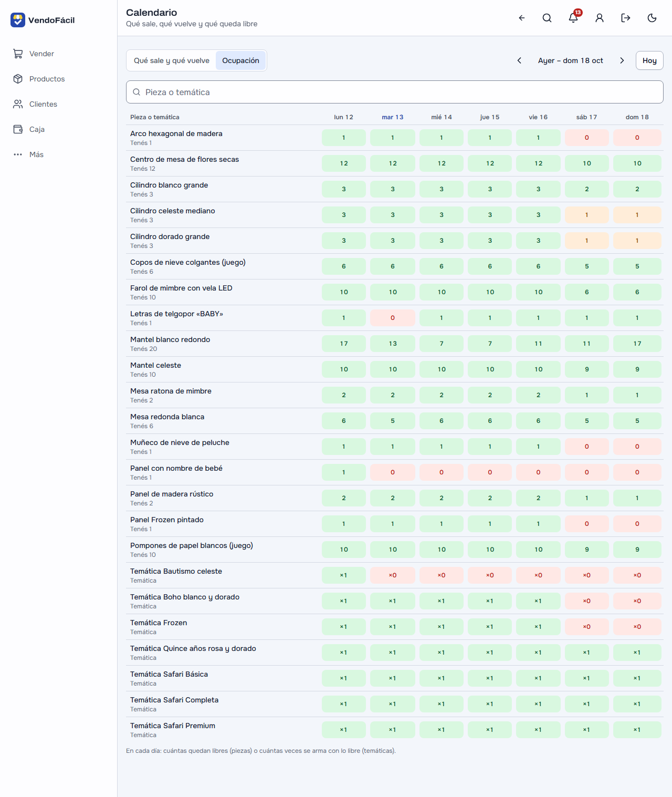Advance to next week with right chevron
This screenshot has width=672, height=797.
click(x=622, y=60)
